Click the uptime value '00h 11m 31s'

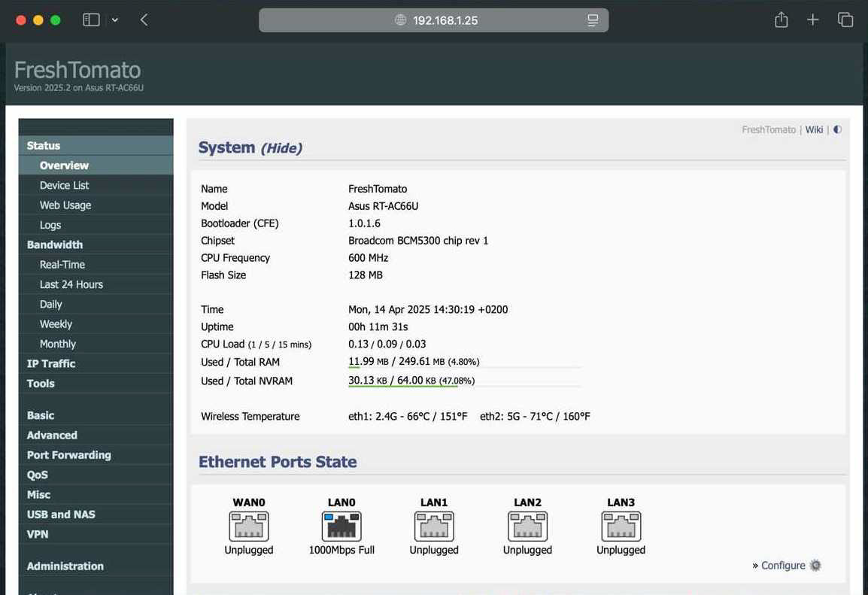(x=378, y=327)
